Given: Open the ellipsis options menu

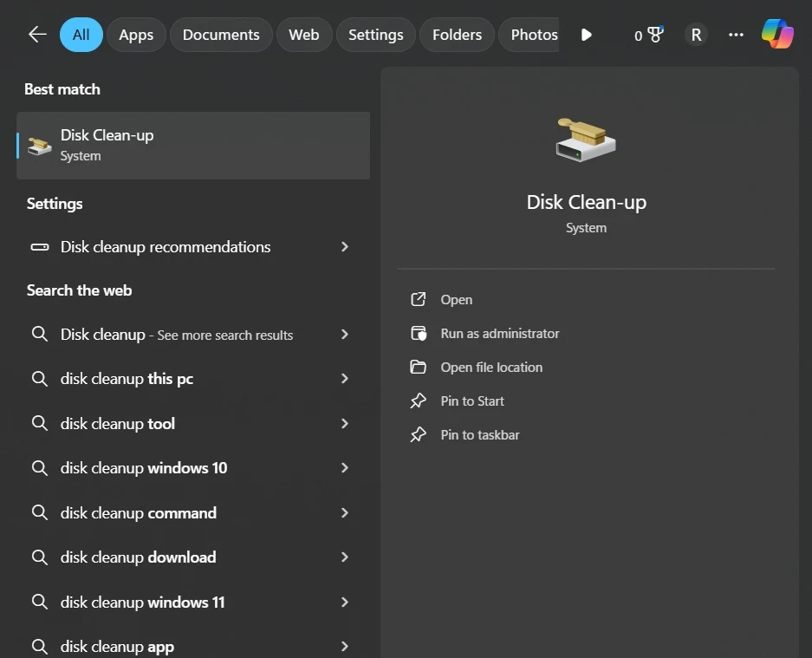Looking at the screenshot, I should tap(736, 35).
